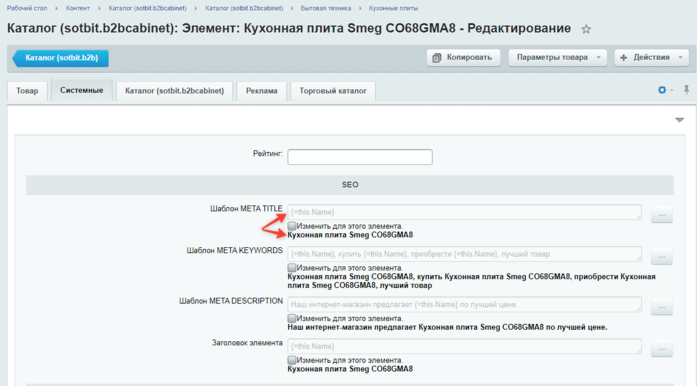Click the Рейтинг input field

(360, 157)
